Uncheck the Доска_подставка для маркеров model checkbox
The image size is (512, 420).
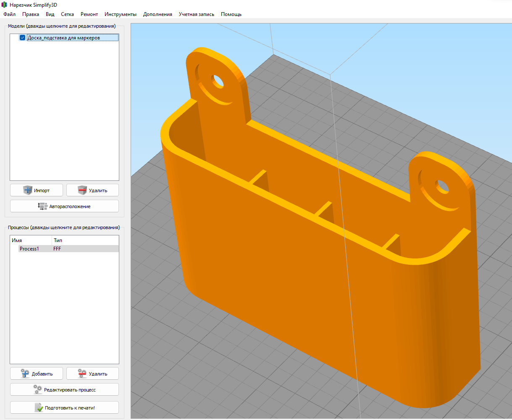click(x=23, y=38)
